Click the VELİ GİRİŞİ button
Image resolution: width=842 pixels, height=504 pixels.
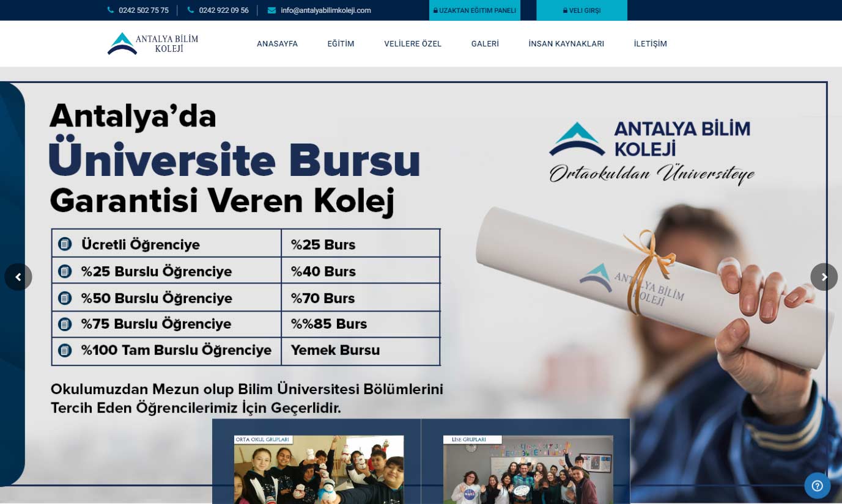[582, 10]
